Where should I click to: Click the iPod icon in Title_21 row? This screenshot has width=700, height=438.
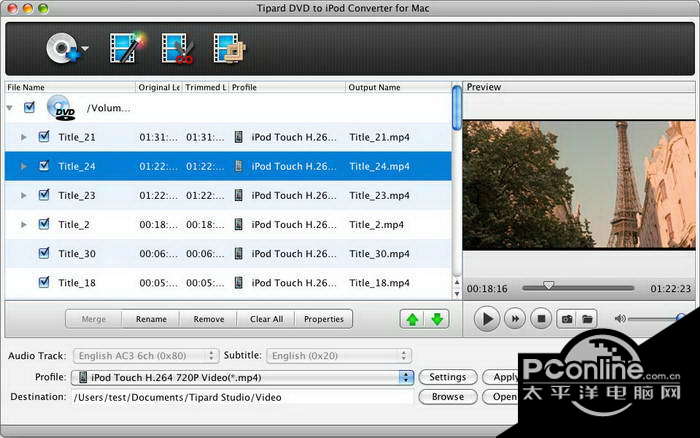tap(239, 137)
